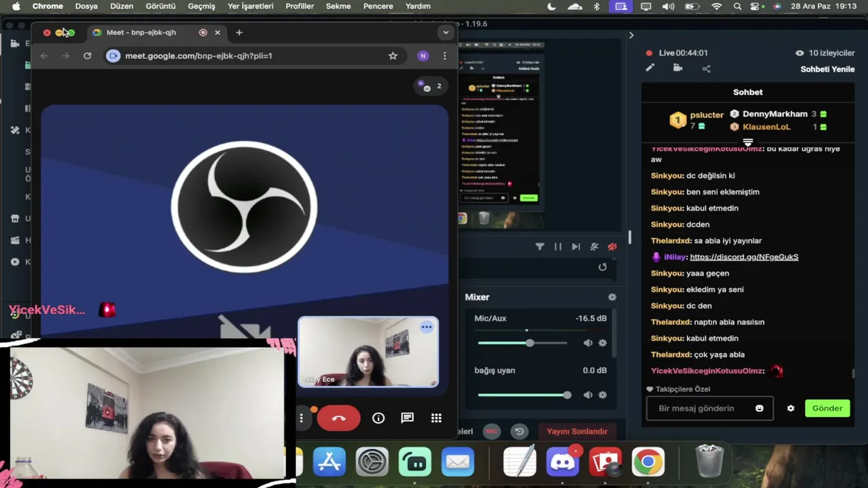The image size is (868, 488).
Task: Open the Chrome profile N avatar
Action: coord(423,56)
